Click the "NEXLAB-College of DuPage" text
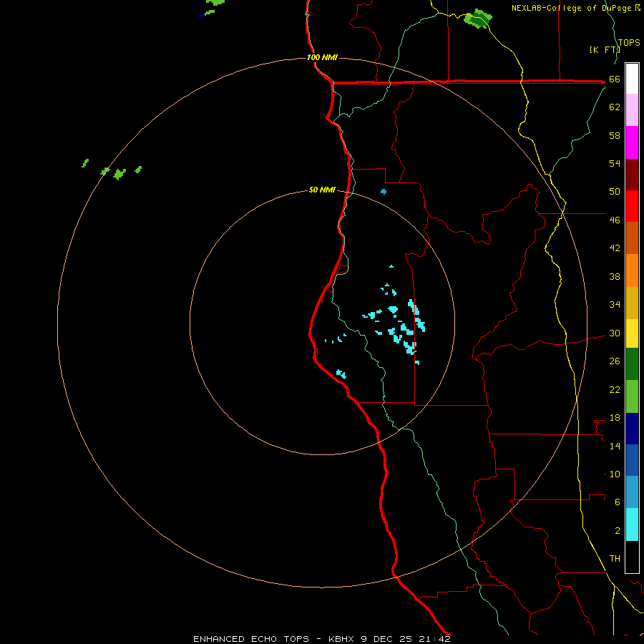The height and width of the screenshot is (644, 644). tap(570, 8)
